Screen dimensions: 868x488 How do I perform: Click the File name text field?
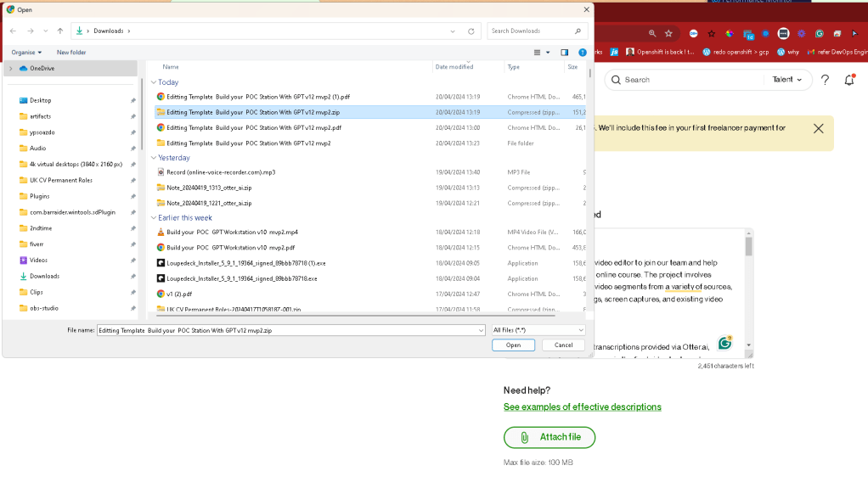click(x=287, y=330)
